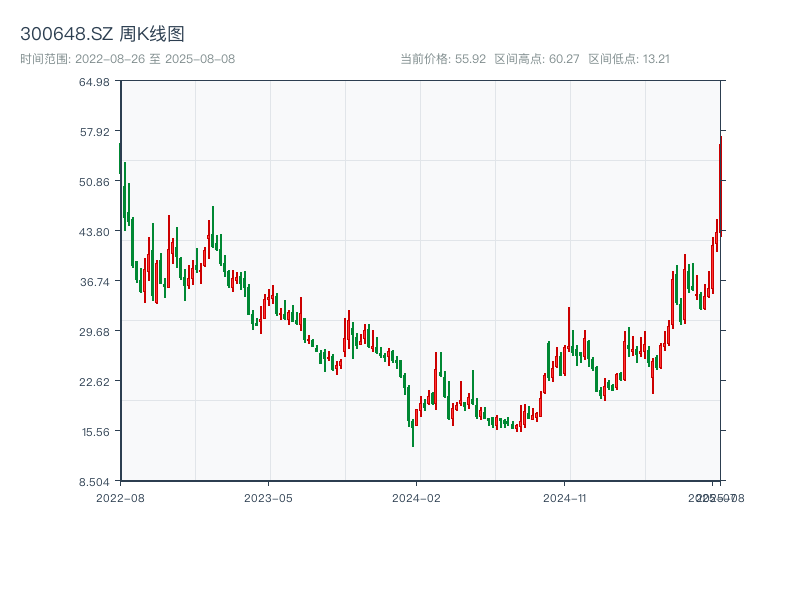Select the latest candle at chart's right edge
This screenshot has width=800, height=600.
[719, 185]
